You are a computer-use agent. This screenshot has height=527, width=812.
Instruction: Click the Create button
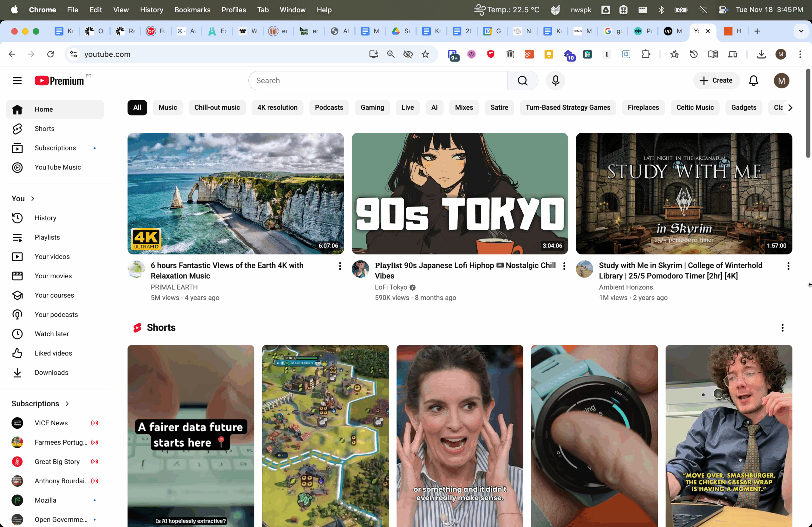[x=716, y=80]
